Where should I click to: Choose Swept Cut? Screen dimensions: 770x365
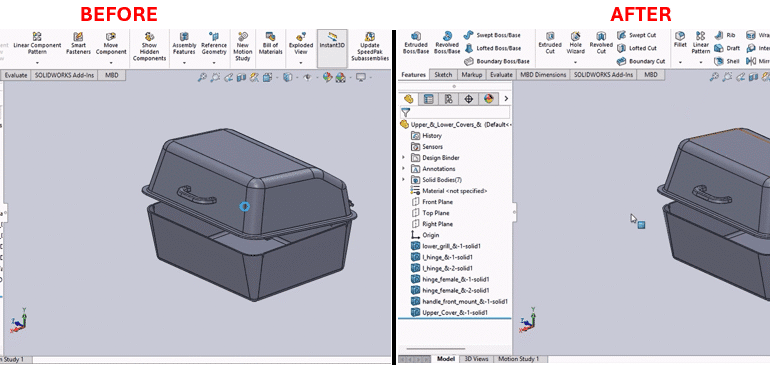tap(637, 35)
